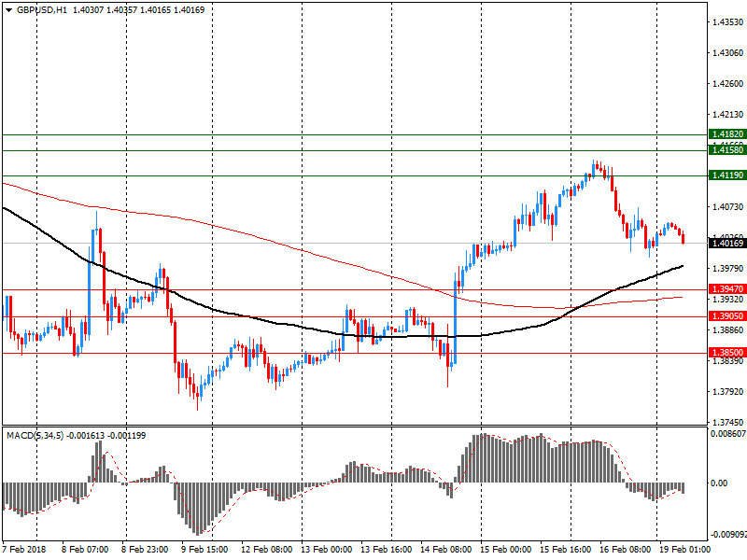The height and width of the screenshot is (560, 747).
Task: Select the 1.39470 red price label
Action: [727, 289]
